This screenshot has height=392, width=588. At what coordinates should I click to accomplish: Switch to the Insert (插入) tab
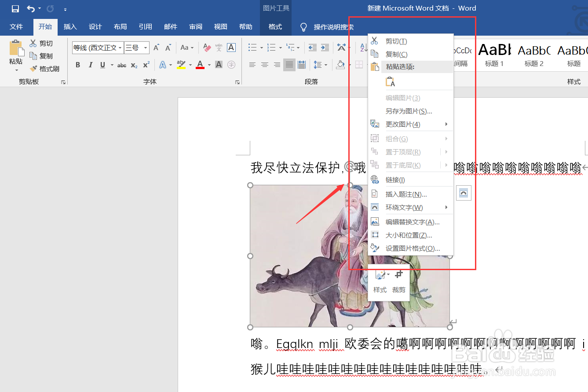click(70, 27)
